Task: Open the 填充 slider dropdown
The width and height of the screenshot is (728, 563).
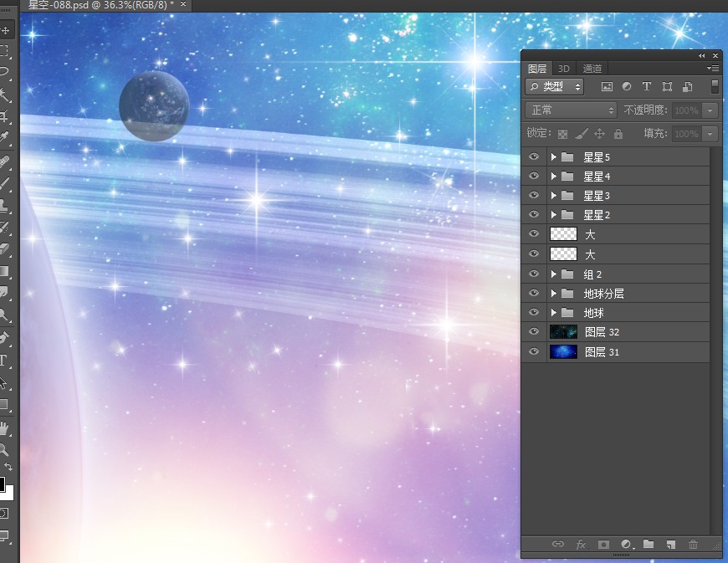Action: tap(710, 134)
